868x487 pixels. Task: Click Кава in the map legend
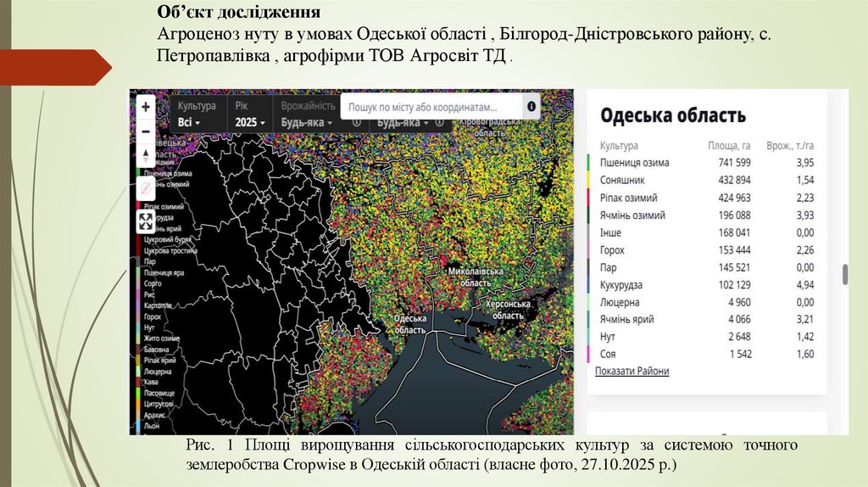tap(151, 383)
